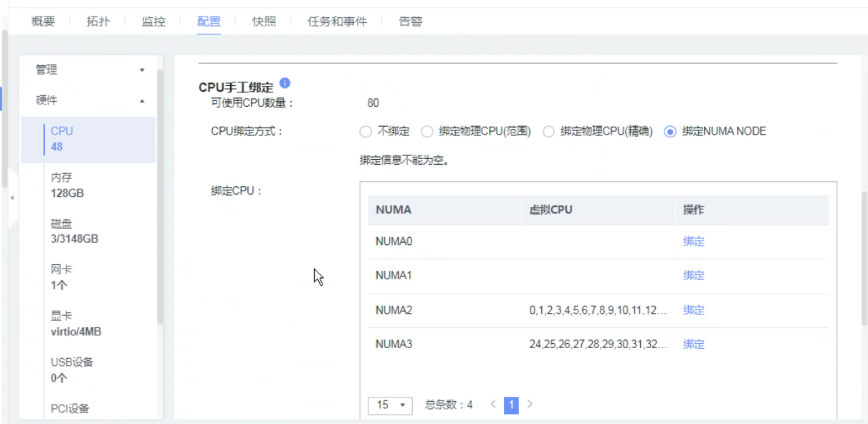868x424 pixels.
Task: Click page number 1 in pagination
Action: click(x=511, y=405)
